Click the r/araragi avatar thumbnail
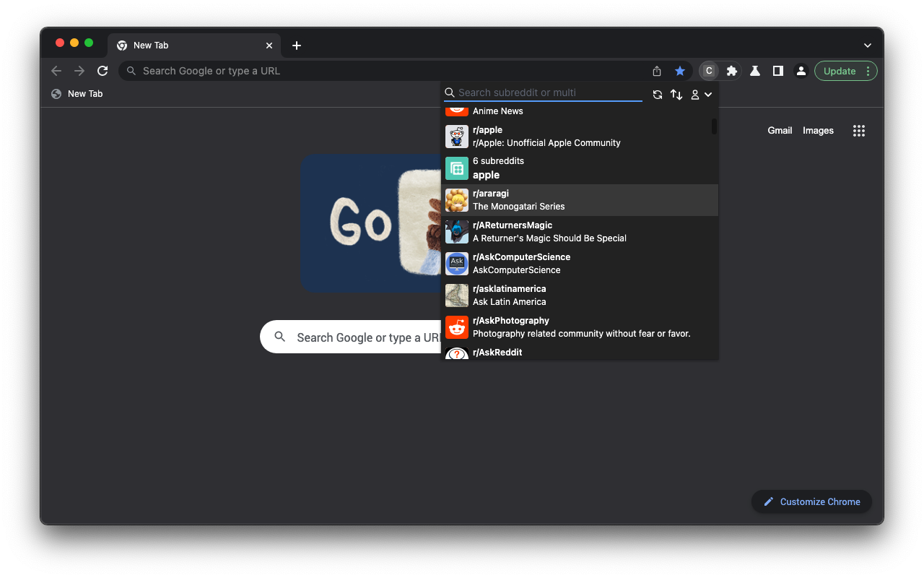Screen dimensions: 924x578 click(x=457, y=200)
